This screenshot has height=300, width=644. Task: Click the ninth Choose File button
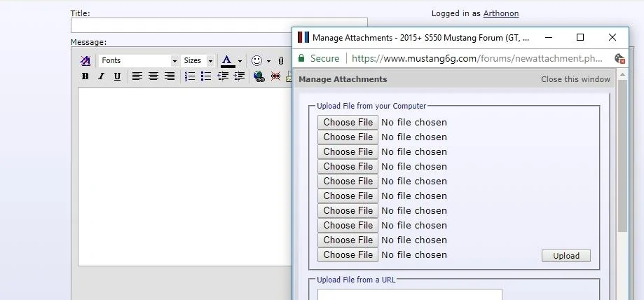[x=348, y=240]
